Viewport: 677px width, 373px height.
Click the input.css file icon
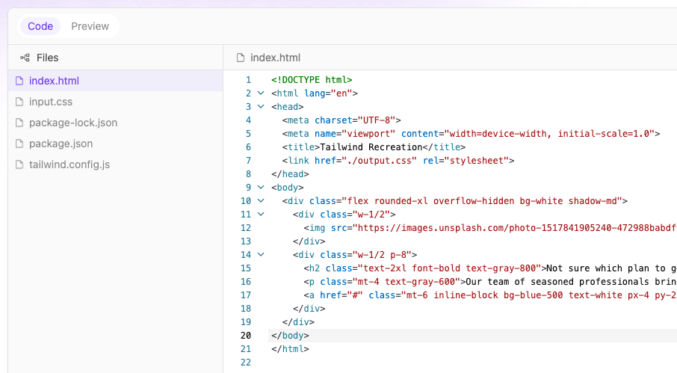click(x=19, y=102)
